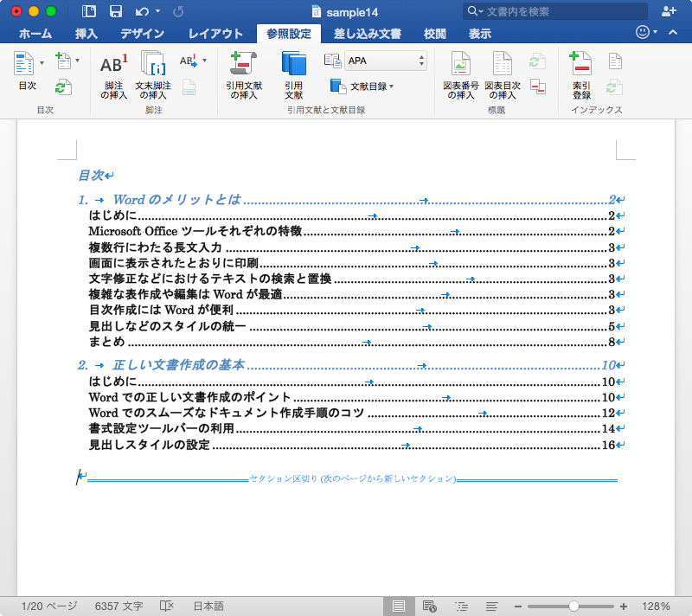
Task: Select the 校閲 tab
Action: click(435, 34)
